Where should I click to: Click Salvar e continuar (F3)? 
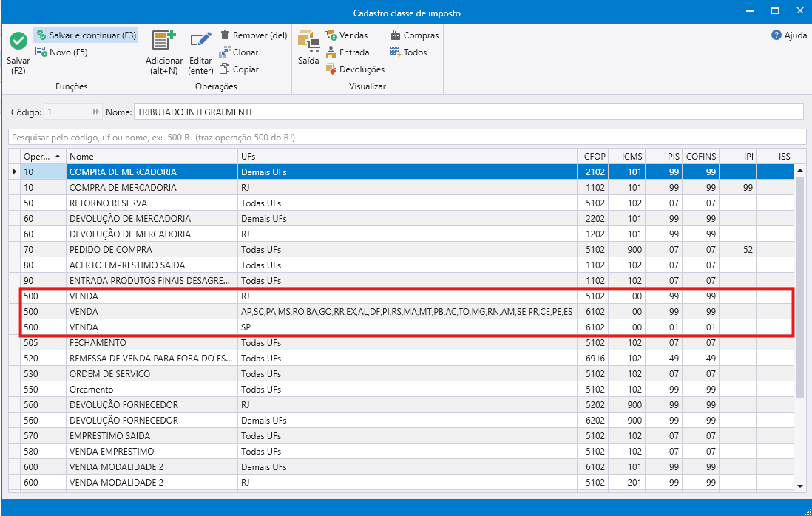pos(86,35)
